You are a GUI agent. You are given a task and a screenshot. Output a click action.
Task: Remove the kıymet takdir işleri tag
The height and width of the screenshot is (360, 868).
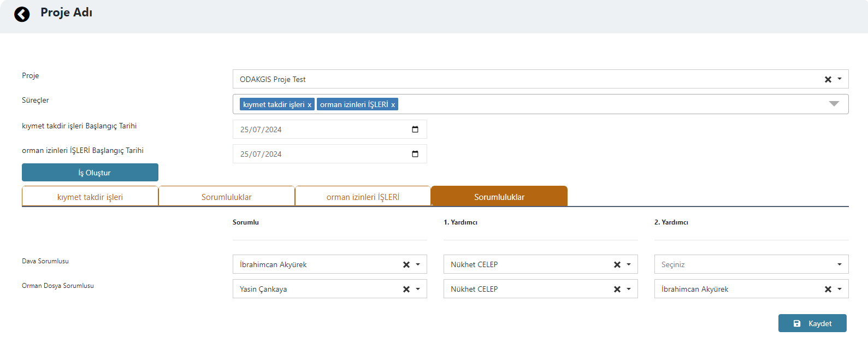[309, 105]
